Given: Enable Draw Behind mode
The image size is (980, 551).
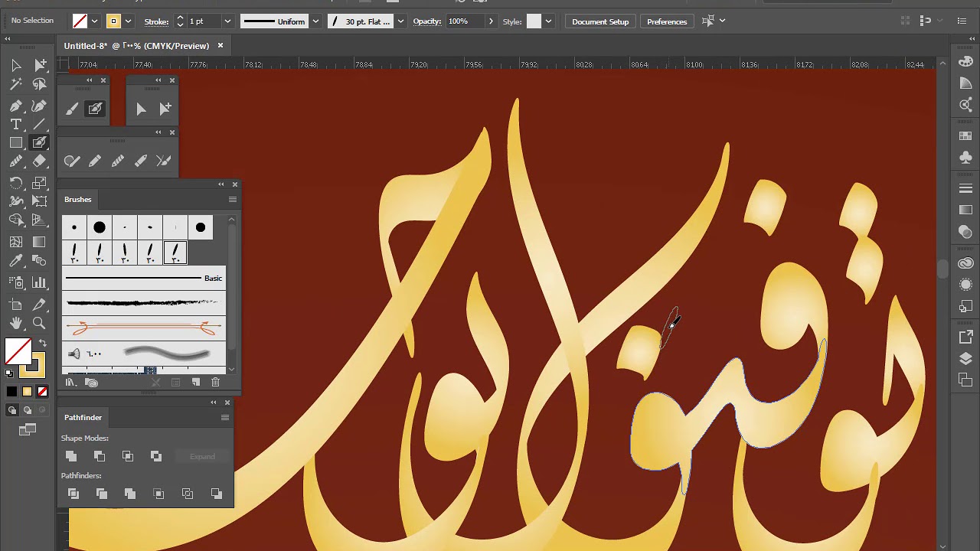Looking at the screenshot, I should tap(27, 411).
